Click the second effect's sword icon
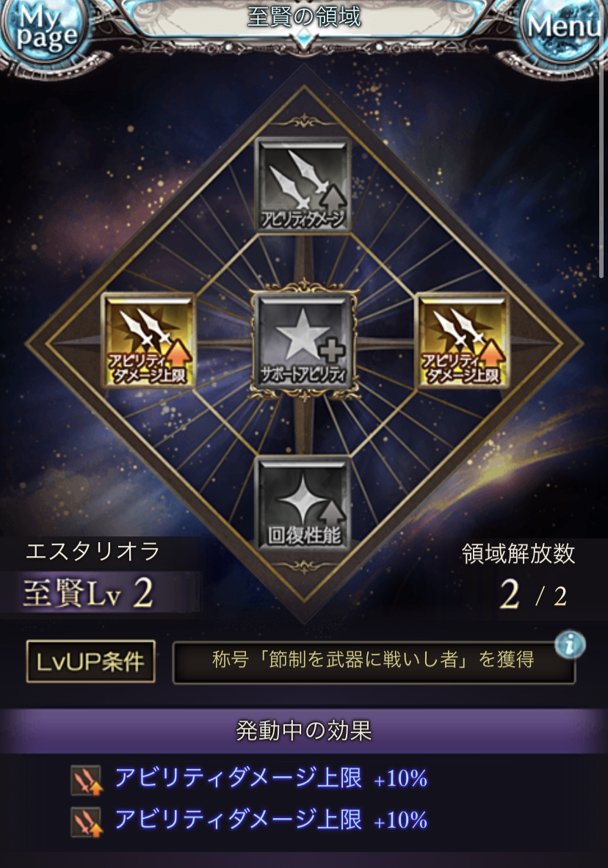 point(87,822)
